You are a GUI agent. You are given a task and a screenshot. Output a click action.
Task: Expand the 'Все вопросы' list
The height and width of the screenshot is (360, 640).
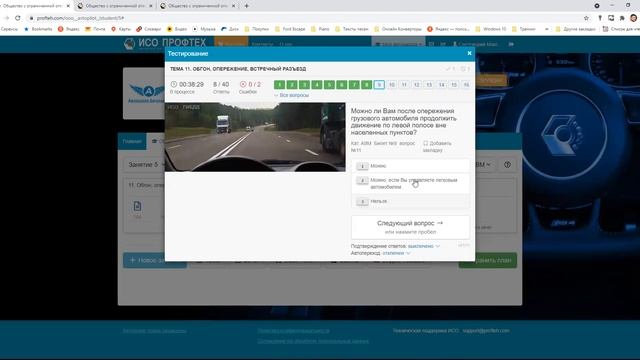(x=291, y=95)
